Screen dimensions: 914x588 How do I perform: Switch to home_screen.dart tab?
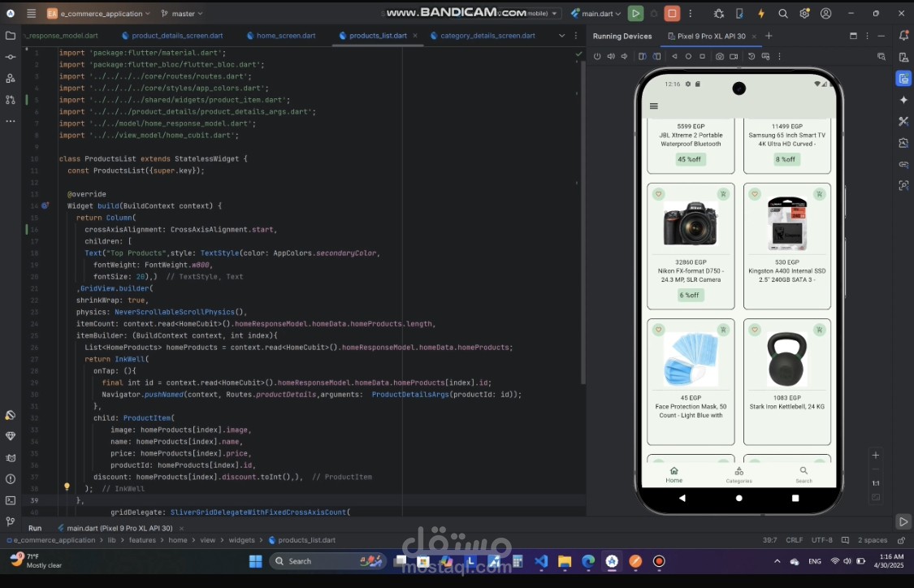281,36
